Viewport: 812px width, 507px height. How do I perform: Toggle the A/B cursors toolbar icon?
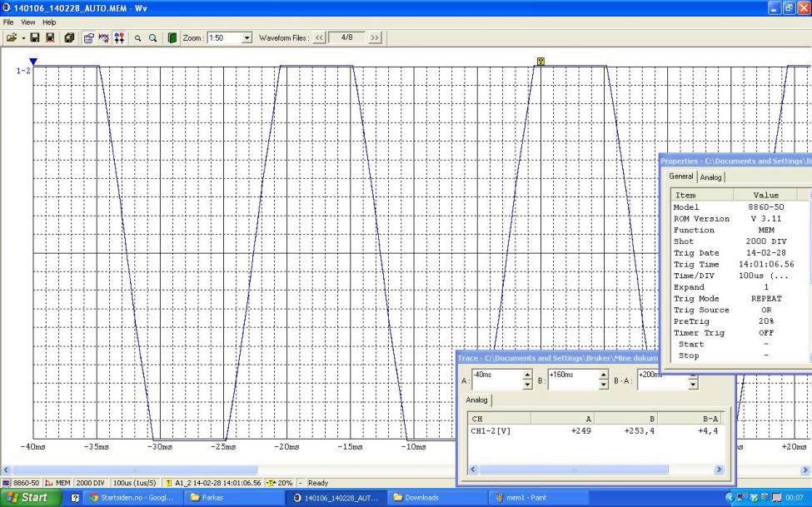[x=119, y=38]
